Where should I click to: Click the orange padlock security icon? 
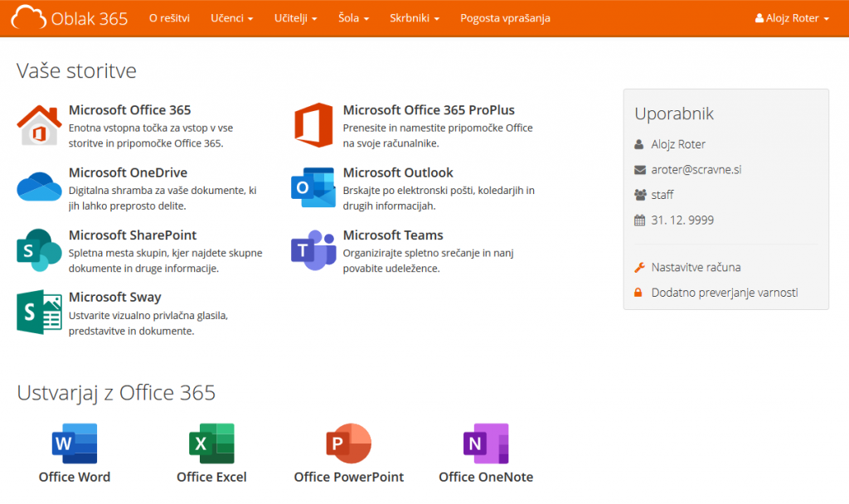(x=638, y=293)
